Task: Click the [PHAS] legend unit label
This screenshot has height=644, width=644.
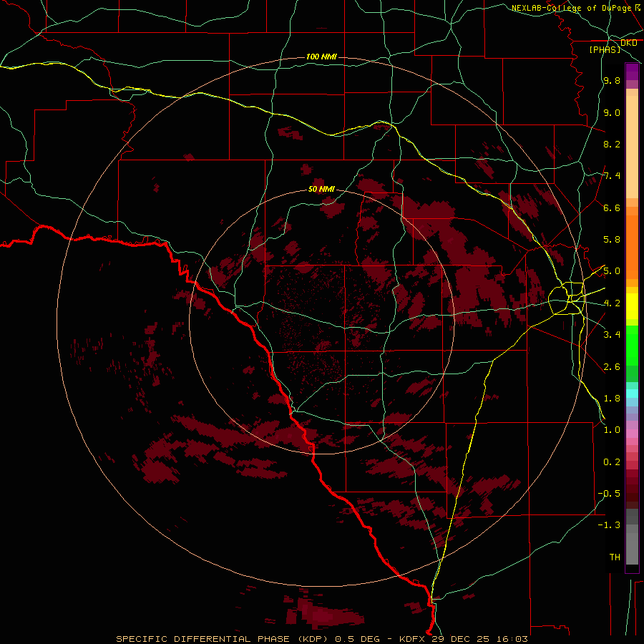Action: point(605,49)
